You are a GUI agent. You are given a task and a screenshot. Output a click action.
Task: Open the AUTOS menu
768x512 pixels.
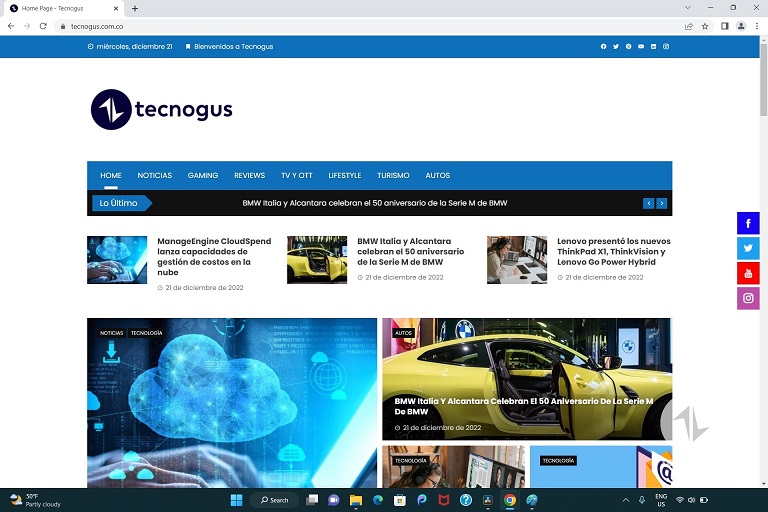(438, 175)
